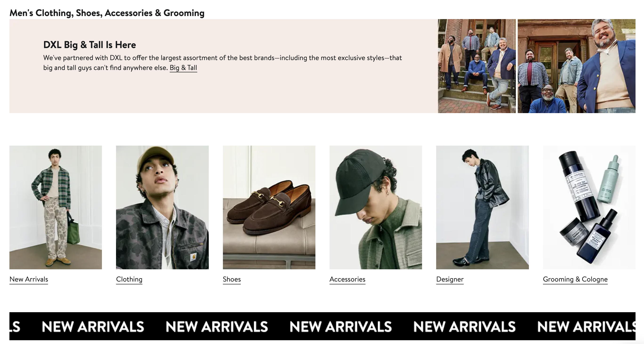Click the black cap Accessories image
This screenshot has height=344, width=644.
[375, 207]
